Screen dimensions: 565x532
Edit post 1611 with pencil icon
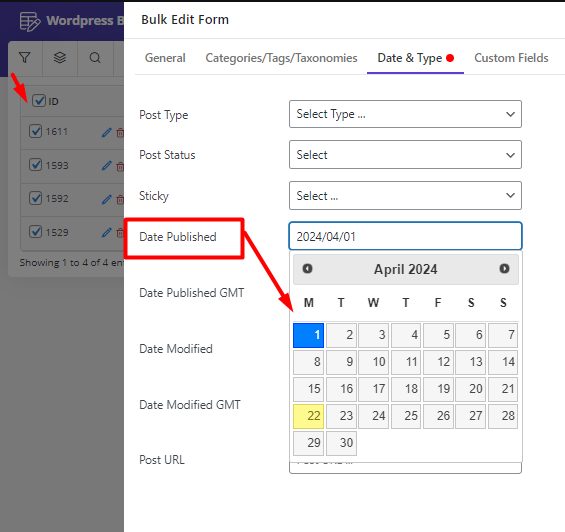pos(107,133)
